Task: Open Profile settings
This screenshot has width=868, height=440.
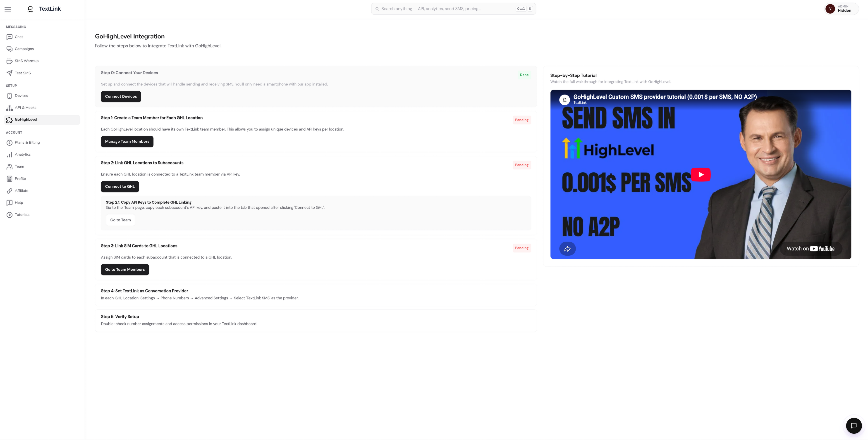Action: pyautogui.click(x=42, y=178)
